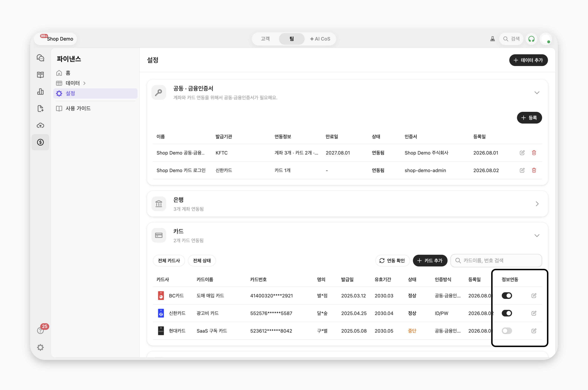This screenshot has height=390, width=588.
Task: Click the green headset support icon
Action: tap(531, 39)
